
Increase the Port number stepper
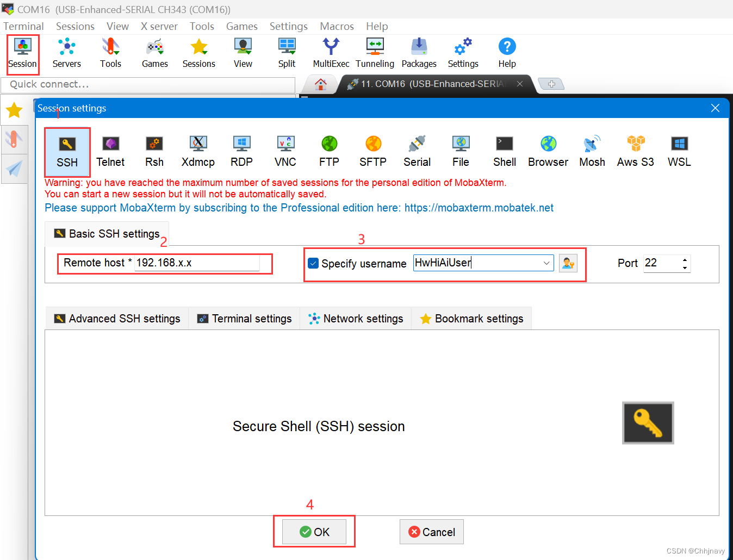685,259
